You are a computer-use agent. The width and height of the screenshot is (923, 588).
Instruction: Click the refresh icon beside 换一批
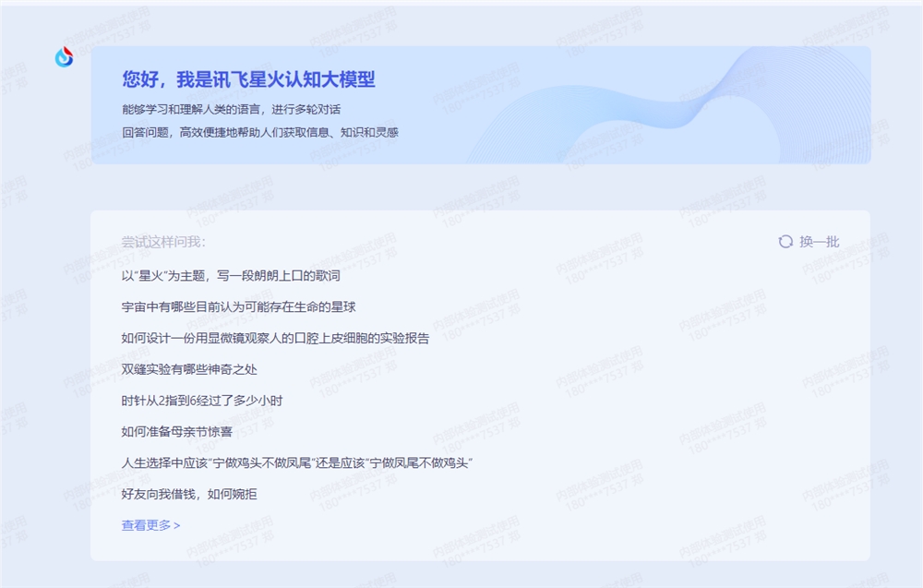click(785, 242)
